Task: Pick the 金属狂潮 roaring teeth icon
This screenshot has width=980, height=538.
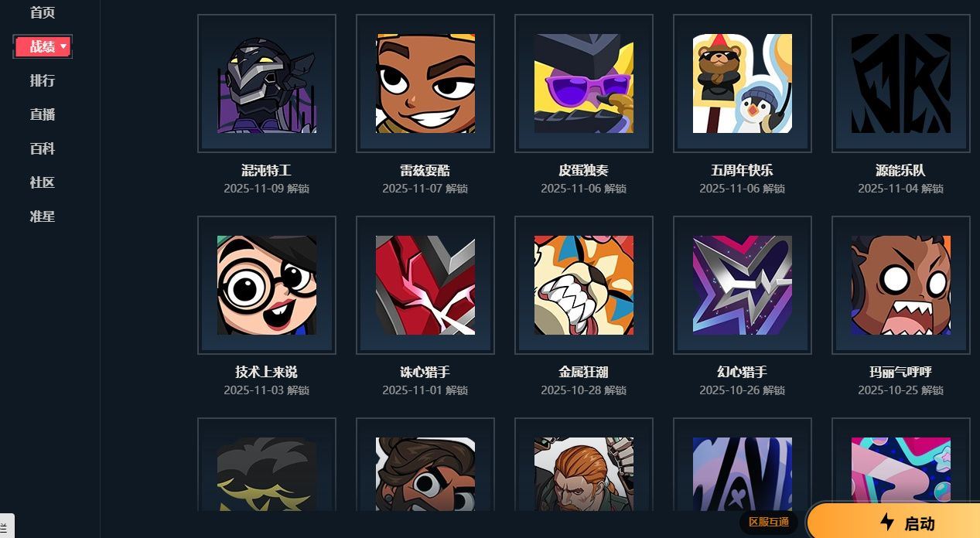Action: [x=584, y=285]
